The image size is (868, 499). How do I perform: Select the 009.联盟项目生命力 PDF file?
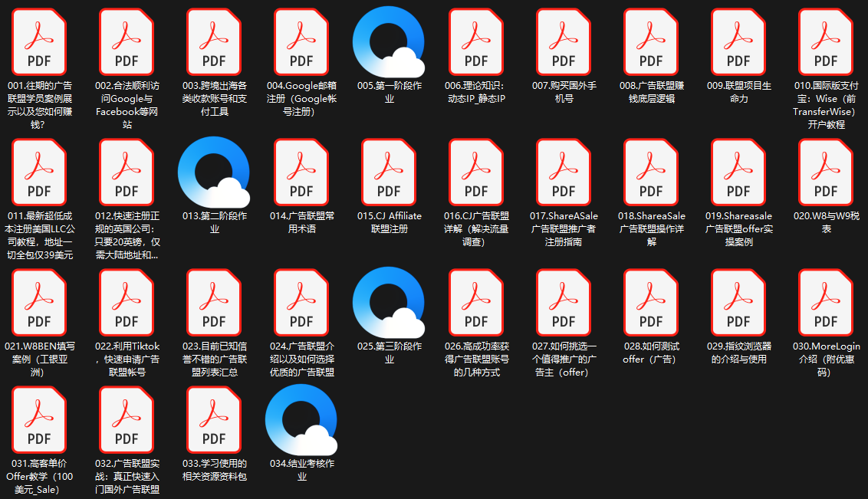coord(738,43)
